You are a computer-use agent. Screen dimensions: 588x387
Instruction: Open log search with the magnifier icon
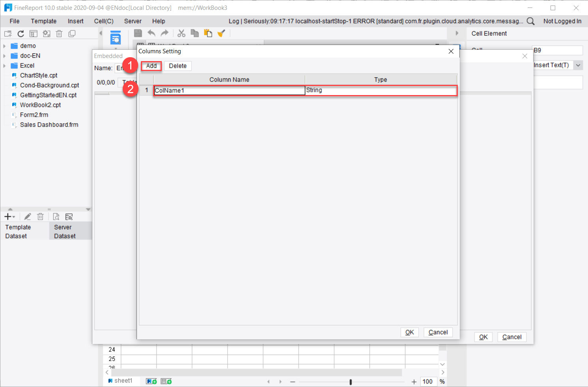pyautogui.click(x=530, y=21)
